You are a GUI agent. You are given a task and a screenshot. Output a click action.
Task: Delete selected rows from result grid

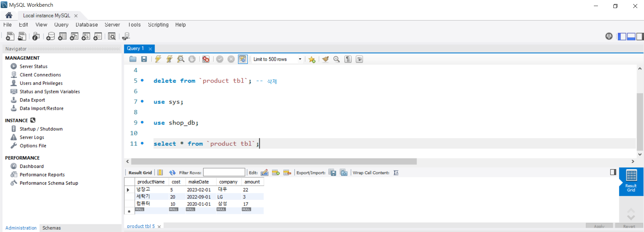[x=287, y=173]
